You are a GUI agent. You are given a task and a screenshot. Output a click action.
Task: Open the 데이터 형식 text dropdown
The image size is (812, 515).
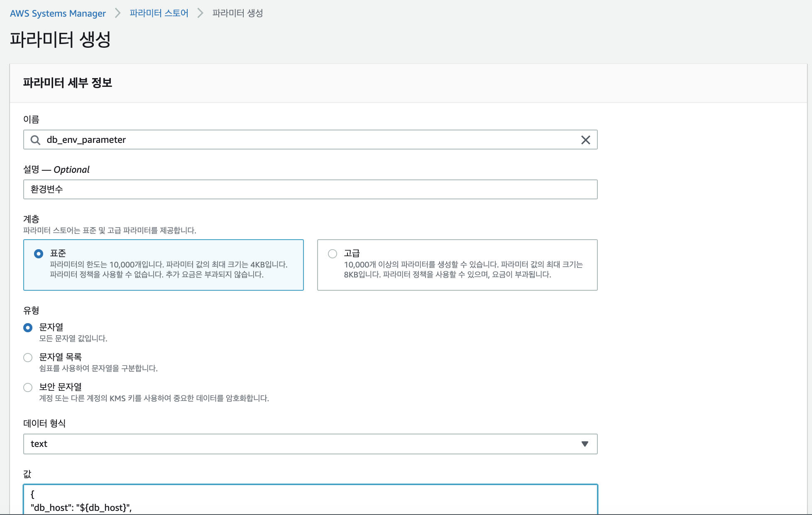pos(310,444)
